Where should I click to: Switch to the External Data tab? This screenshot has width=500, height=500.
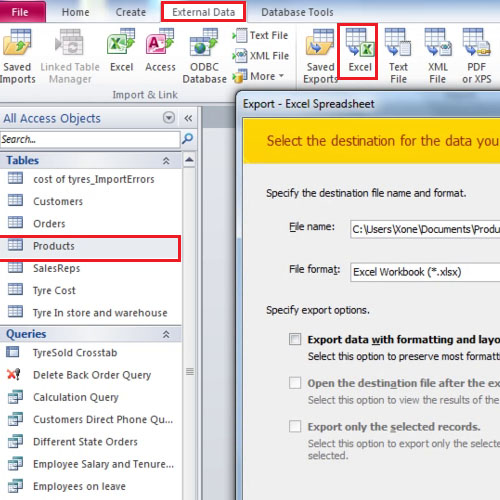(203, 12)
